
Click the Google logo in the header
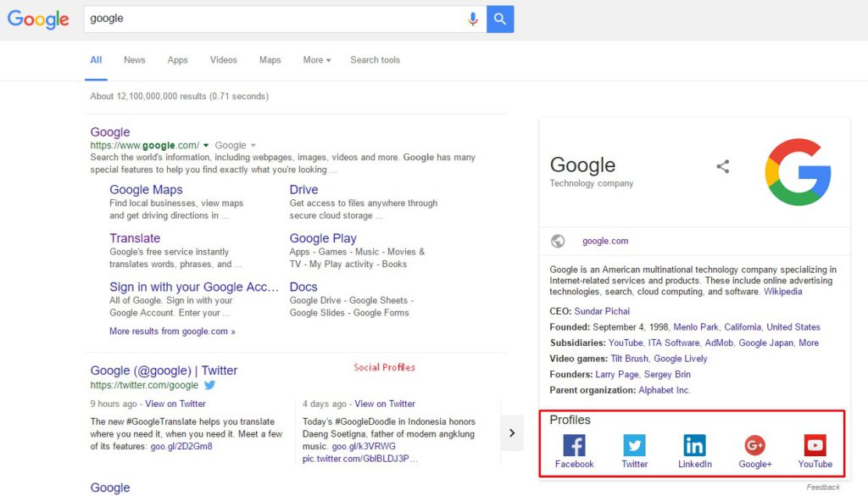point(38,20)
